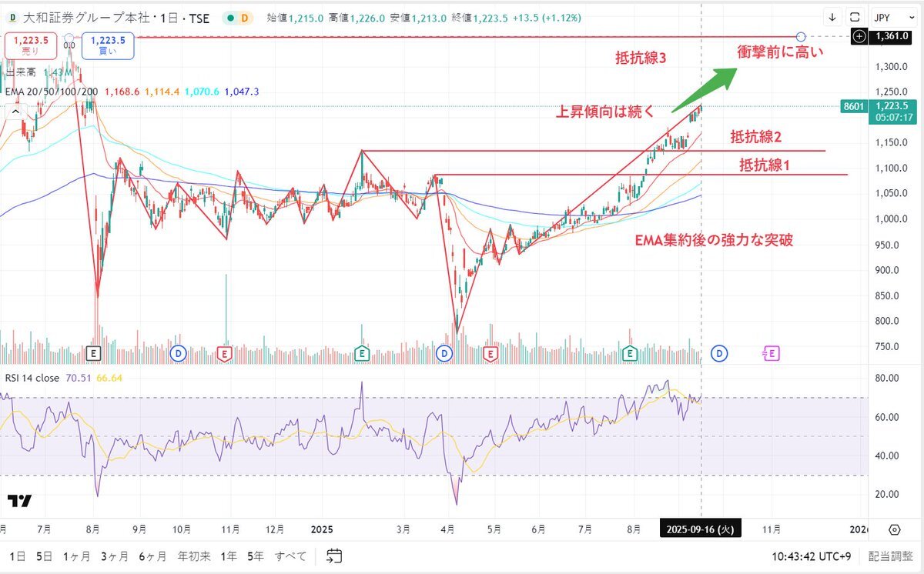This screenshot has width=924, height=574.
Task: Switch to the 年初来 range
Action: click(193, 556)
